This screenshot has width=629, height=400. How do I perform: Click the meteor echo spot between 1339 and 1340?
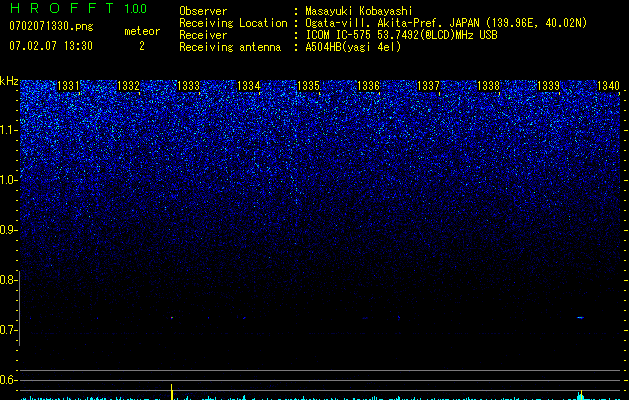pyautogui.click(x=580, y=317)
